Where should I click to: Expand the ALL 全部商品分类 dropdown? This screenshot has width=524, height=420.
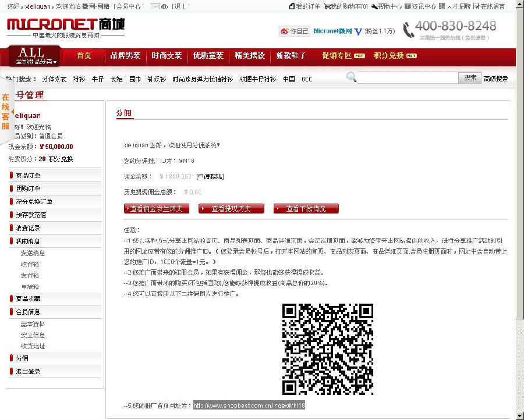(x=34, y=56)
